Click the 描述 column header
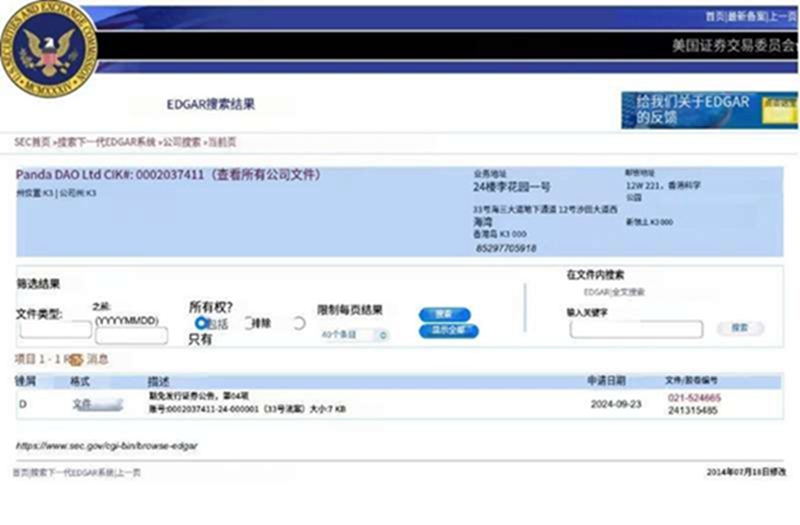Viewport: 800px width, 525px height. [x=158, y=381]
